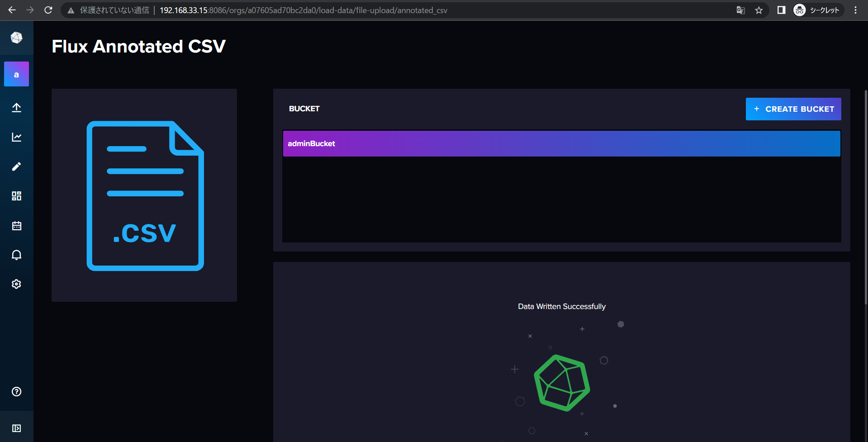This screenshot has height=442, width=868.
Task: Open the Settings gear icon
Action: pyautogui.click(x=17, y=284)
